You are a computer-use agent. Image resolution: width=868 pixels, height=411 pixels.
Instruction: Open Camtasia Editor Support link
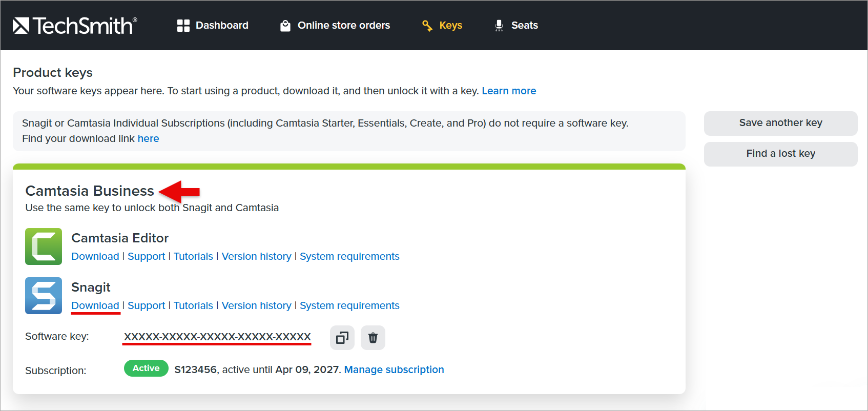click(147, 256)
